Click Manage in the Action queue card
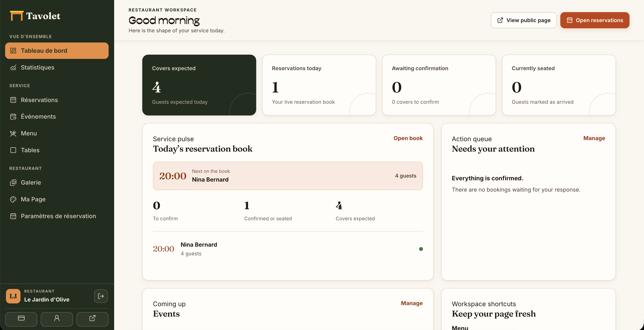 pyautogui.click(x=594, y=138)
